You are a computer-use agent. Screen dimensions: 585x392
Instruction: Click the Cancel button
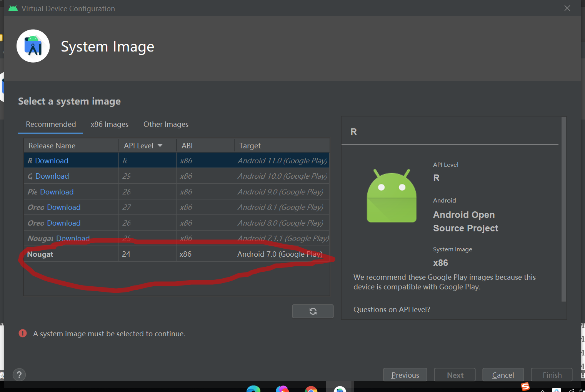click(x=503, y=375)
